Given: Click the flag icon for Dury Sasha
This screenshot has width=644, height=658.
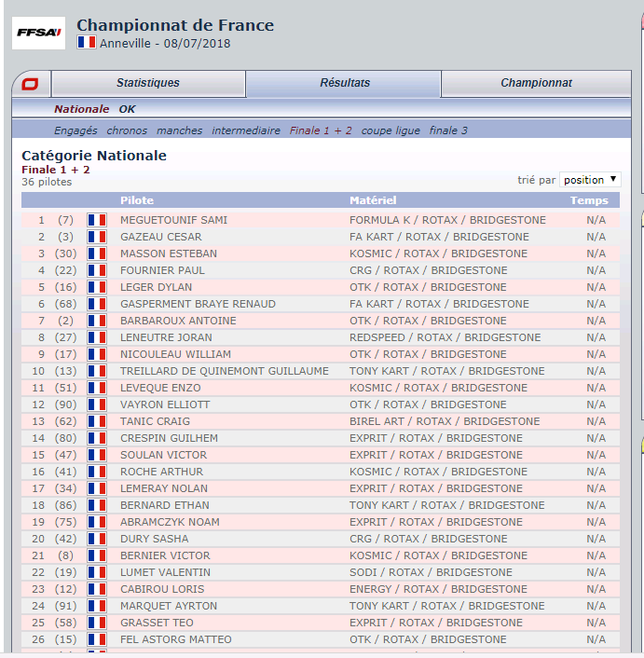Looking at the screenshot, I should pos(97,539).
